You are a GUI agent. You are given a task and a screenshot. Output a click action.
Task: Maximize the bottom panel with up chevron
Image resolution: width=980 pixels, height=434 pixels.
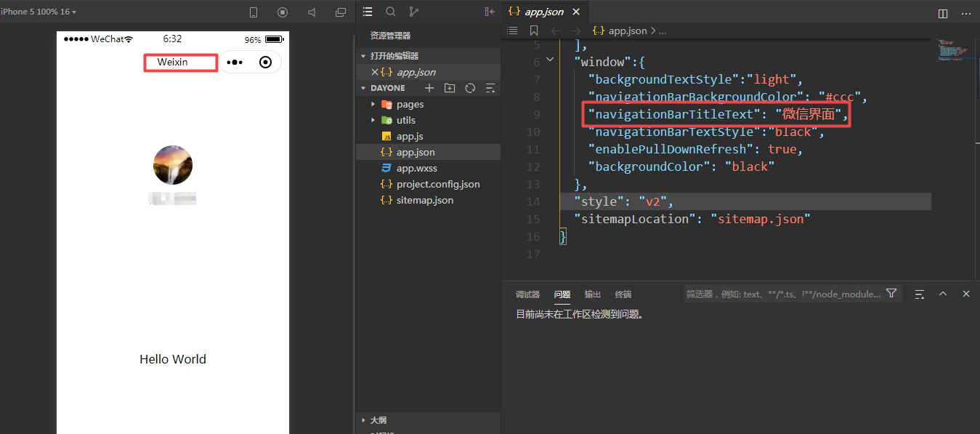pos(943,294)
